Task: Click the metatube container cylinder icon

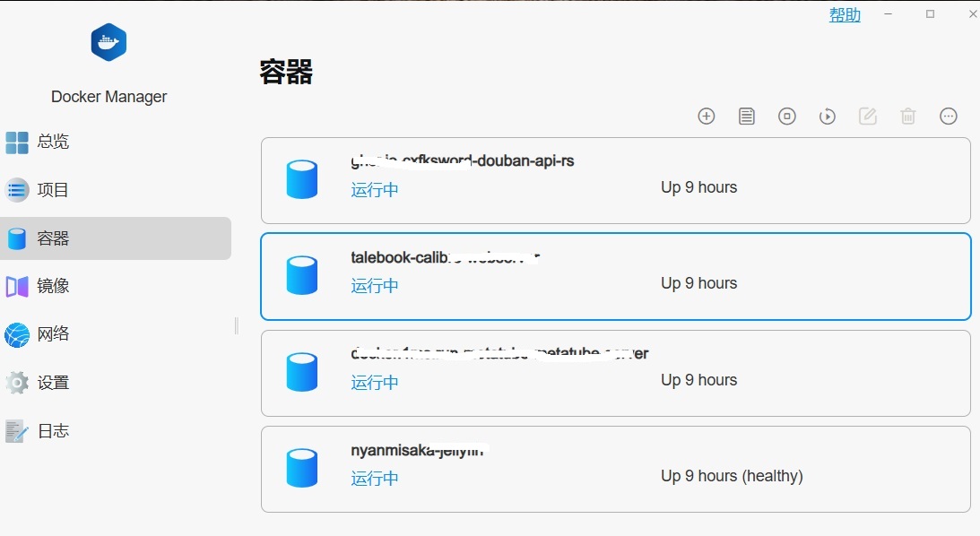Action: [302, 372]
